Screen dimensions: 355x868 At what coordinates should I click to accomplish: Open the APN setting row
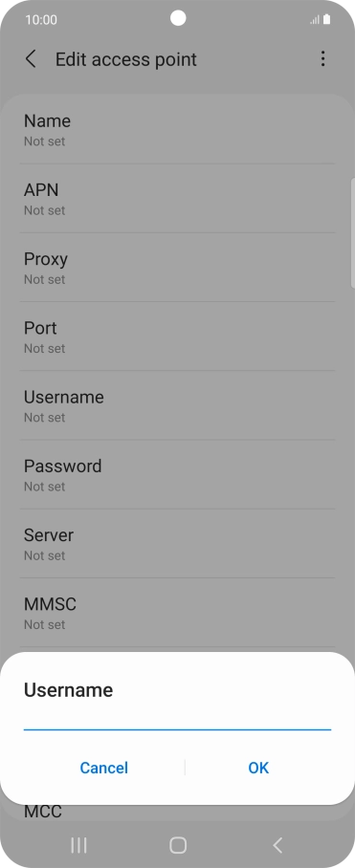(x=177, y=199)
